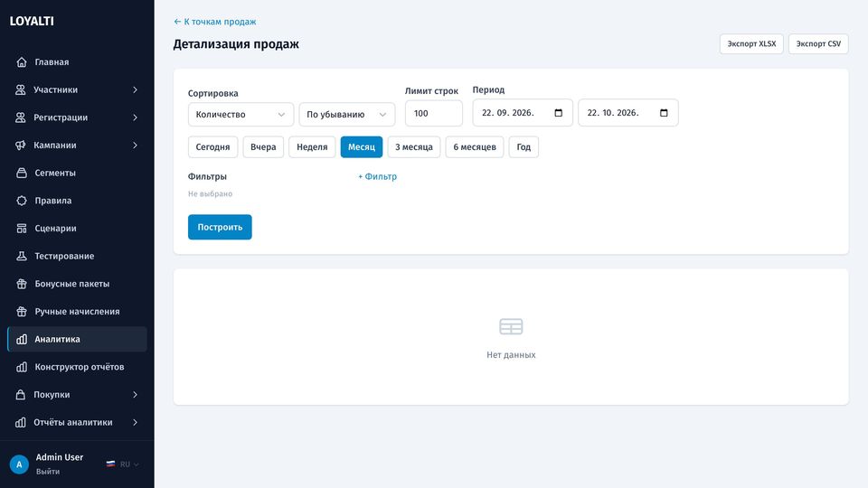Click the flask icon next to Тестирование
The image size is (868, 488).
tap(22, 256)
